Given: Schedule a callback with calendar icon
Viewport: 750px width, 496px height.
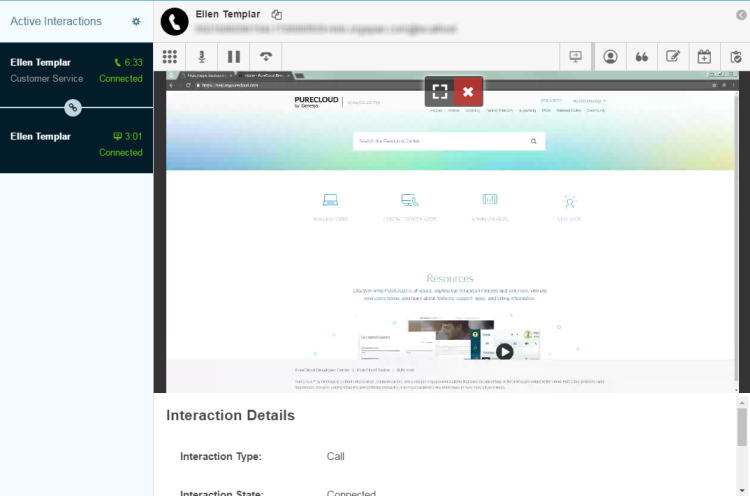Looking at the screenshot, I should pyautogui.click(x=704, y=57).
